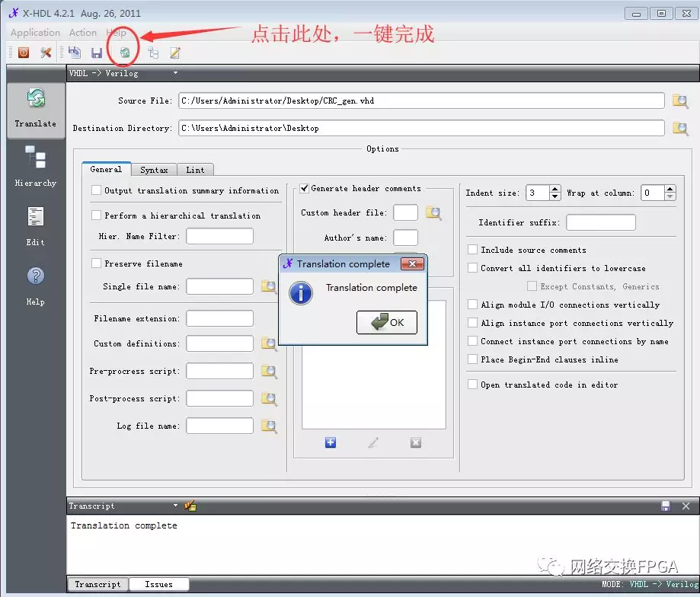Click OK in Translation complete dialog
The width and height of the screenshot is (700, 597).
(x=387, y=323)
